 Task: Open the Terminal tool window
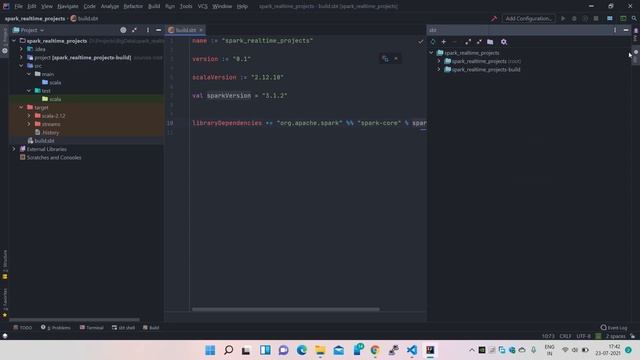point(91,327)
